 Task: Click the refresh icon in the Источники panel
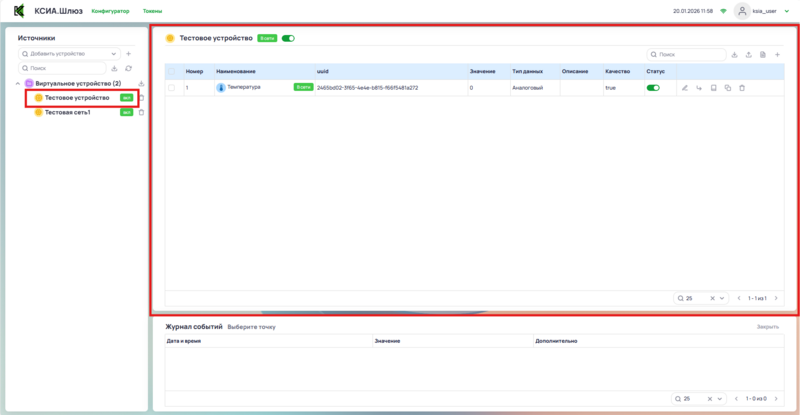point(128,67)
